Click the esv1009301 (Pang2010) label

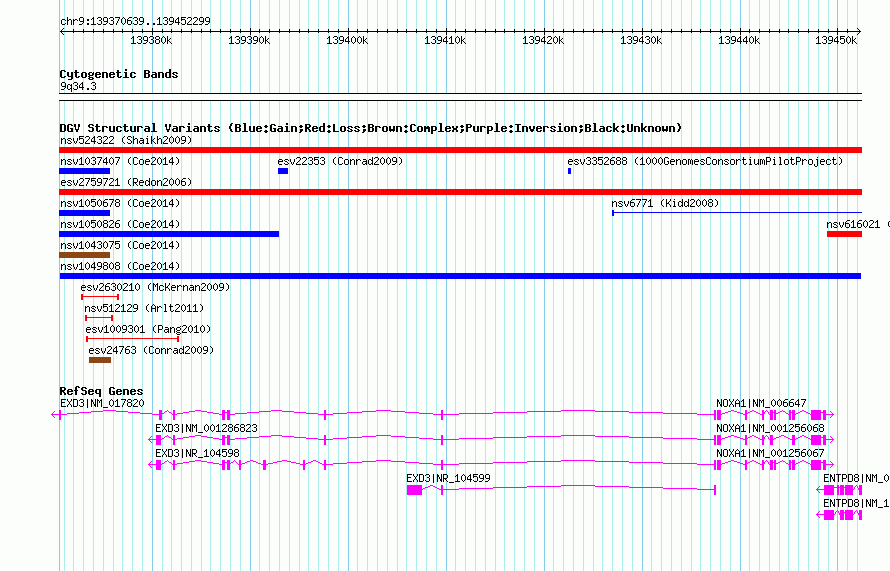[148, 329]
